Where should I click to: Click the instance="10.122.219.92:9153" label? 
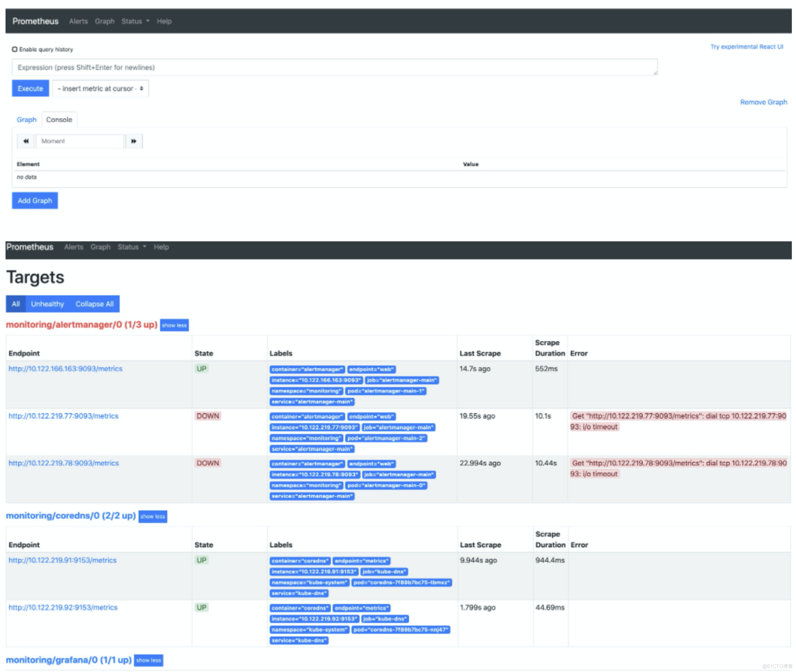click(314, 619)
